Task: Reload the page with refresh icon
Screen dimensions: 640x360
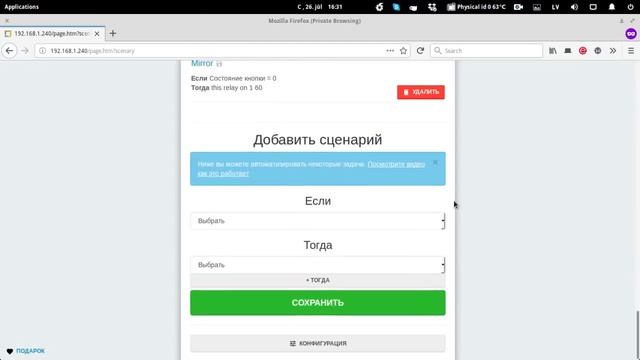Action: point(420,51)
